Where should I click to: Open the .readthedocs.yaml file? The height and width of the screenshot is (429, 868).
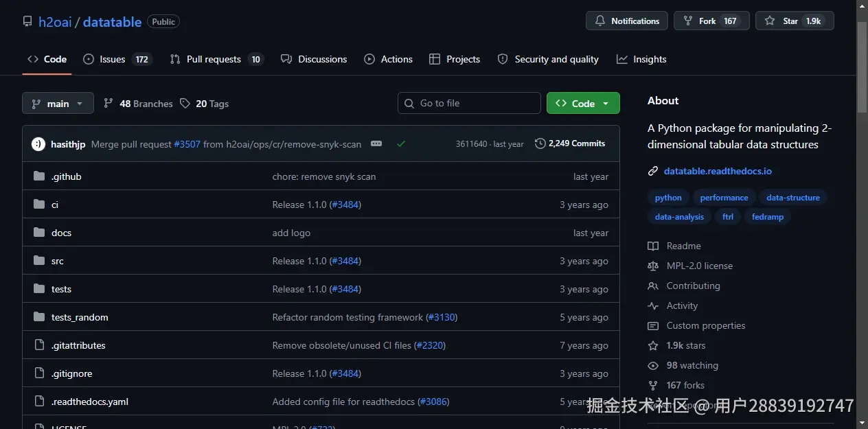[90, 402]
